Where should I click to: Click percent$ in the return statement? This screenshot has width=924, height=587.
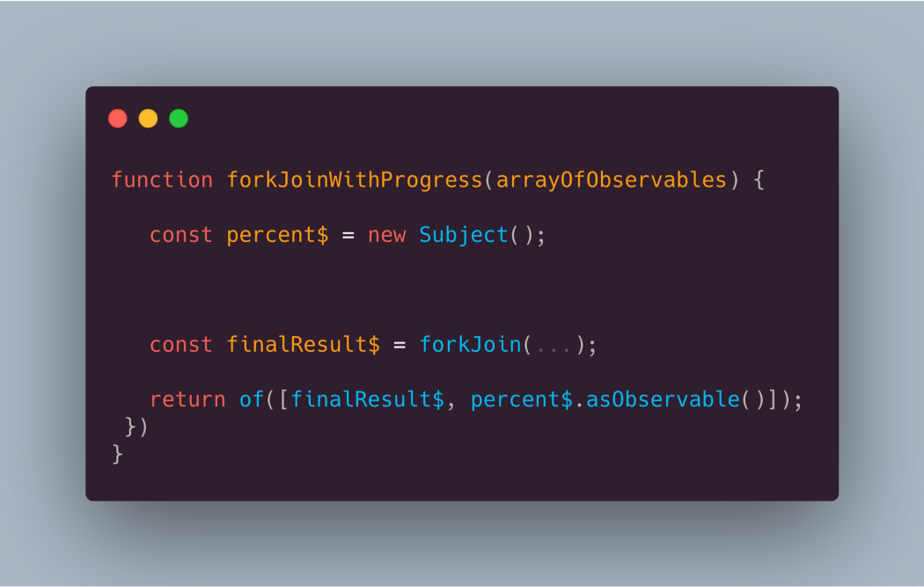[521, 400]
